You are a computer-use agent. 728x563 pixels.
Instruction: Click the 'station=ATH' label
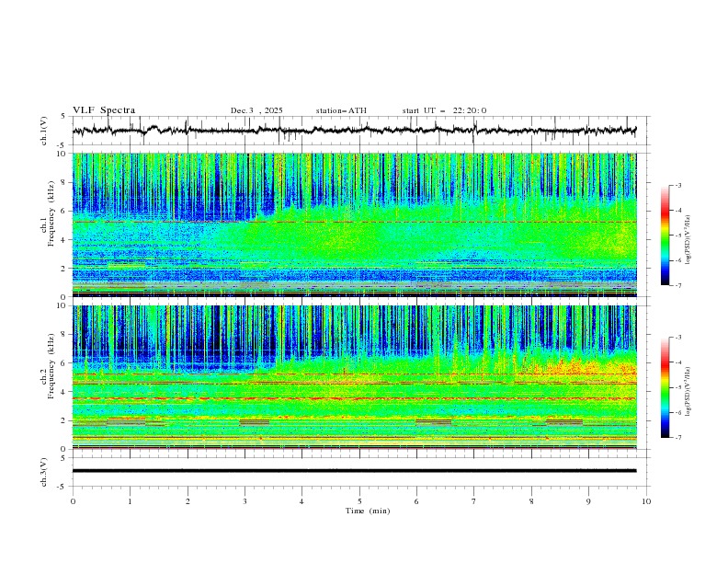pyautogui.click(x=341, y=110)
